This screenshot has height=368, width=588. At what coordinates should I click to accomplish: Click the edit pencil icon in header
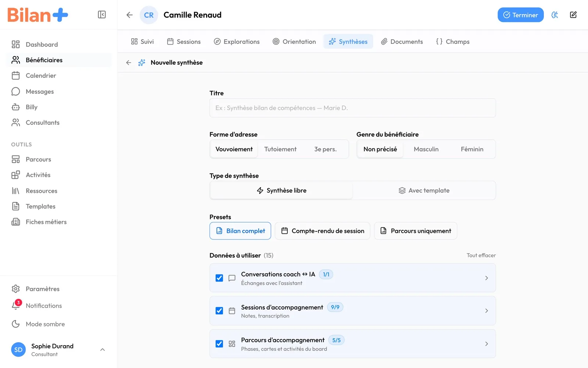(573, 15)
